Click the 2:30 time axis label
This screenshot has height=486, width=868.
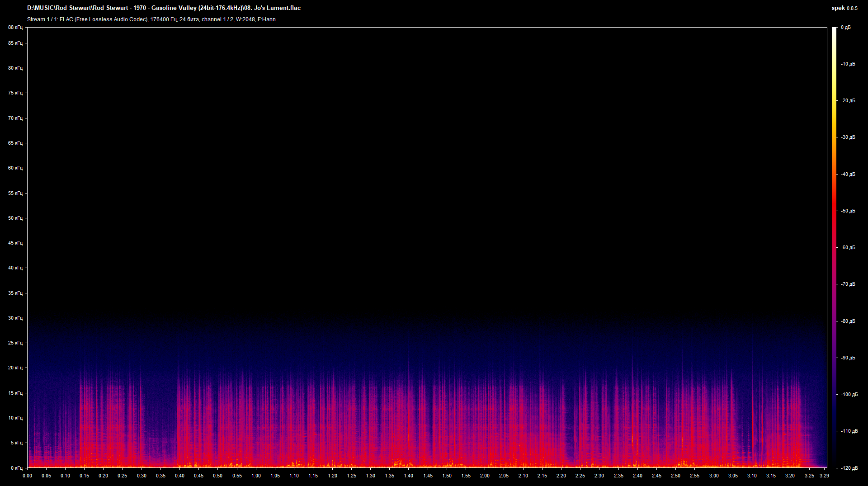pyautogui.click(x=599, y=476)
